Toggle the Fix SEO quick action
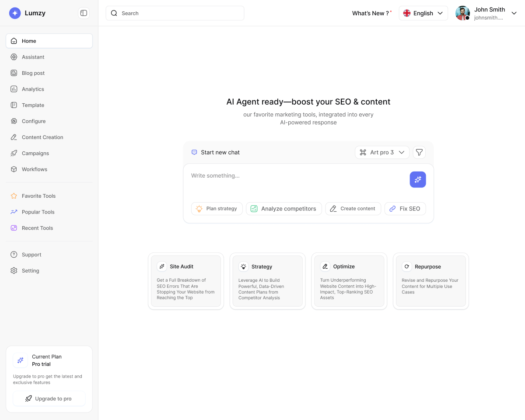Screen dimensions: 525x420 405,209
